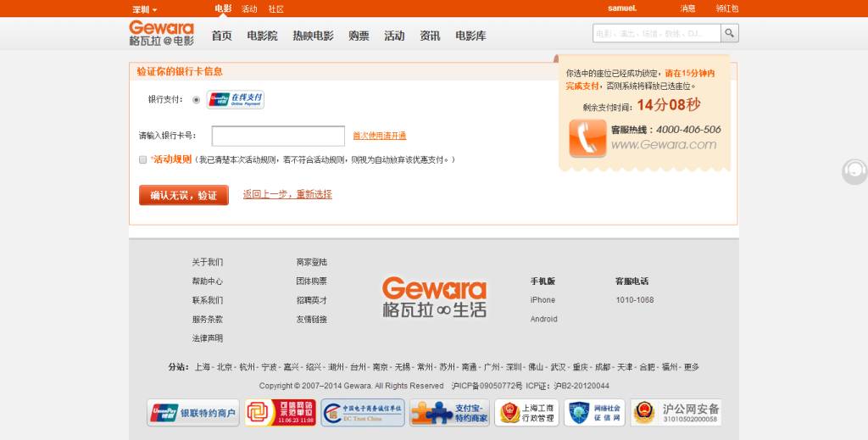Viewport: 868px width, 440px height.
Task: Click the orange customer hotline phone icon
Action: pyautogui.click(x=587, y=138)
